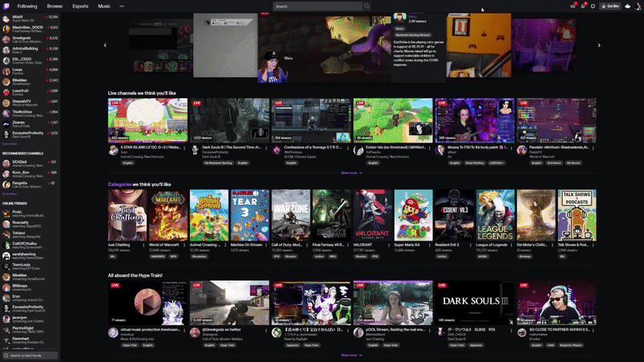Open the Talk Shows & Podcasts cover
The width and height of the screenshot is (644, 362).
576,215
